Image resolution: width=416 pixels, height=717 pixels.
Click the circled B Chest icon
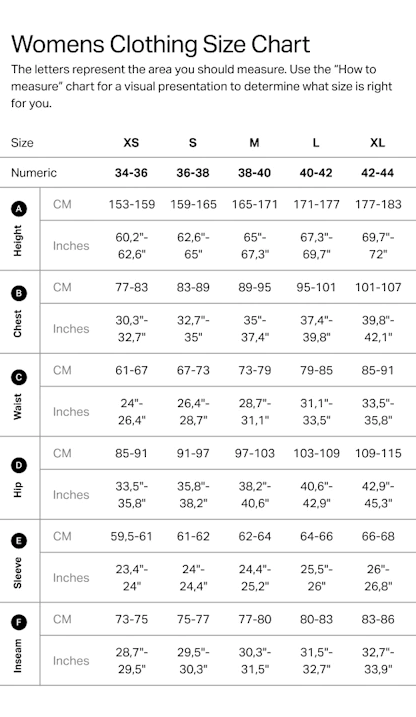[19, 293]
